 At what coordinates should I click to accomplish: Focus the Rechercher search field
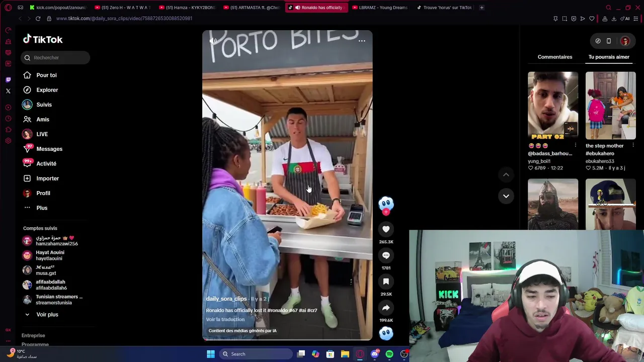point(55,57)
